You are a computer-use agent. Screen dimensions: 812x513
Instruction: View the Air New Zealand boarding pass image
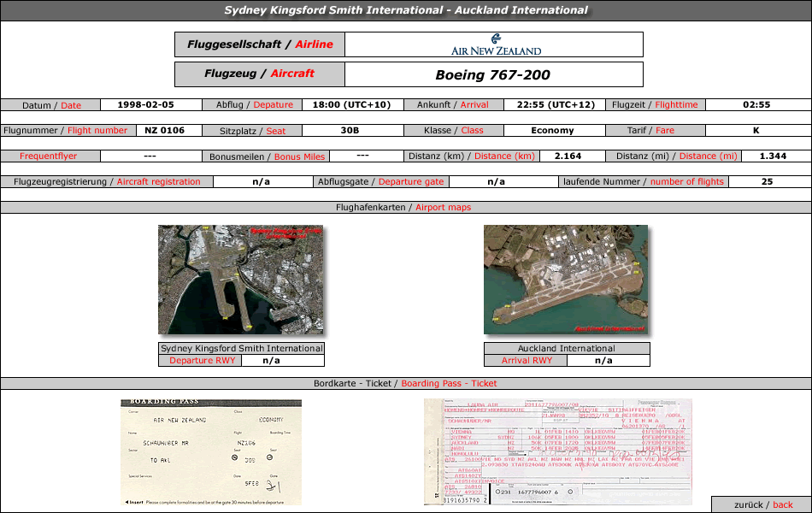(211, 452)
